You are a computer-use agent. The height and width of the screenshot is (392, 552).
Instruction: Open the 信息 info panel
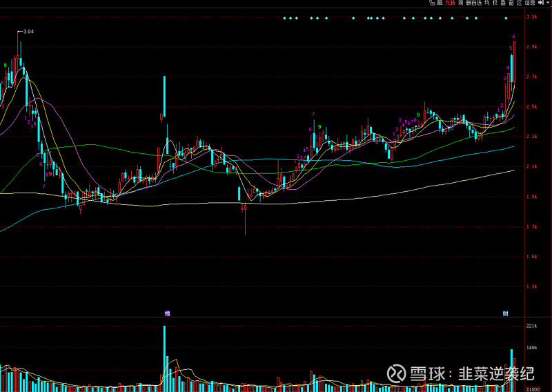pyautogui.click(x=530, y=3)
